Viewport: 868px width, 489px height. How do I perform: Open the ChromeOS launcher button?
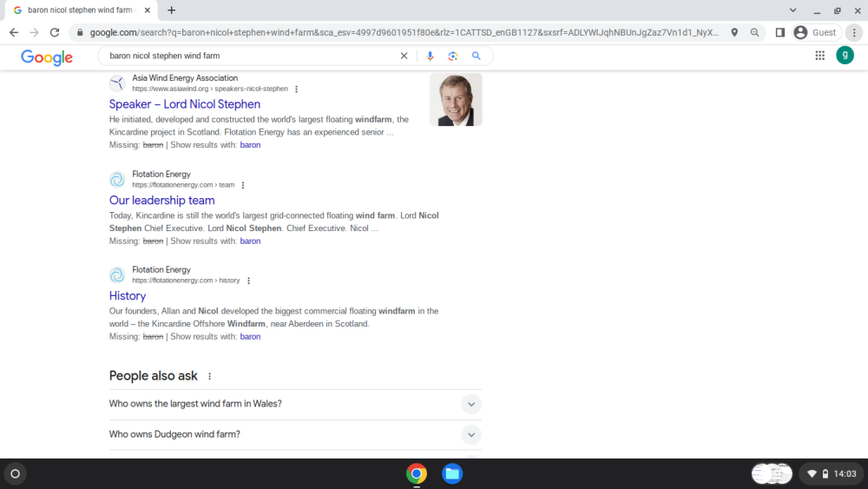(16, 474)
